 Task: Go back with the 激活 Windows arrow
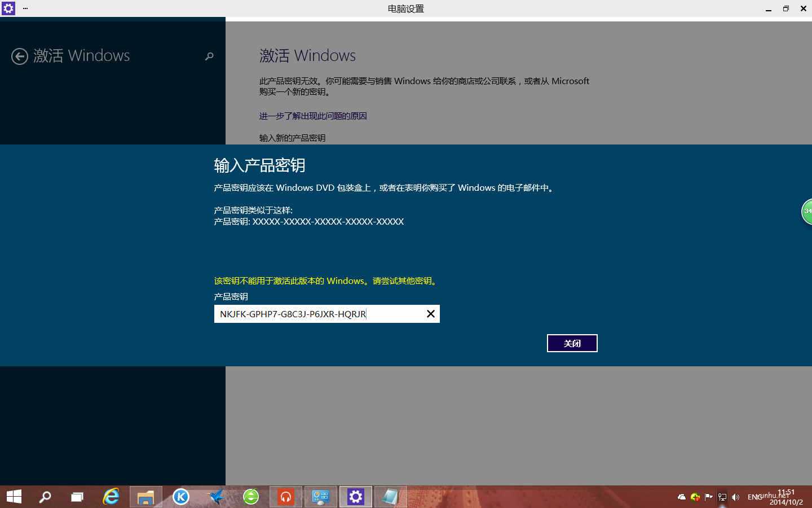tap(20, 56)
